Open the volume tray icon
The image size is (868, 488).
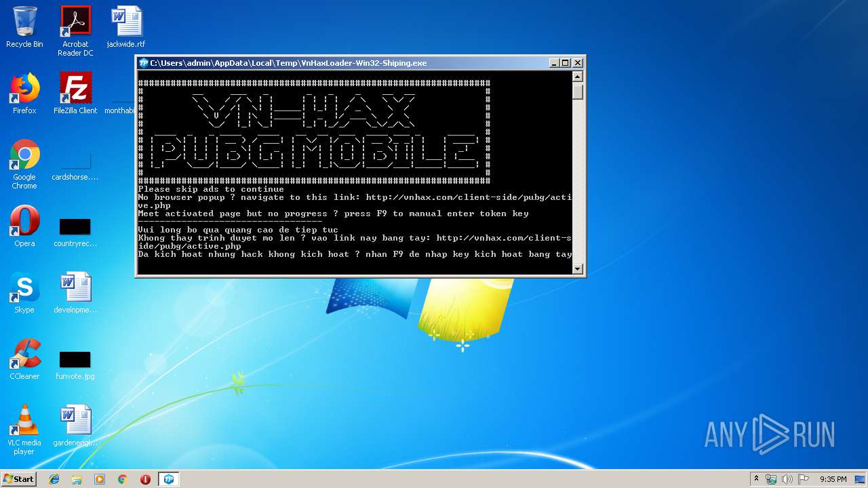[787, 479]
